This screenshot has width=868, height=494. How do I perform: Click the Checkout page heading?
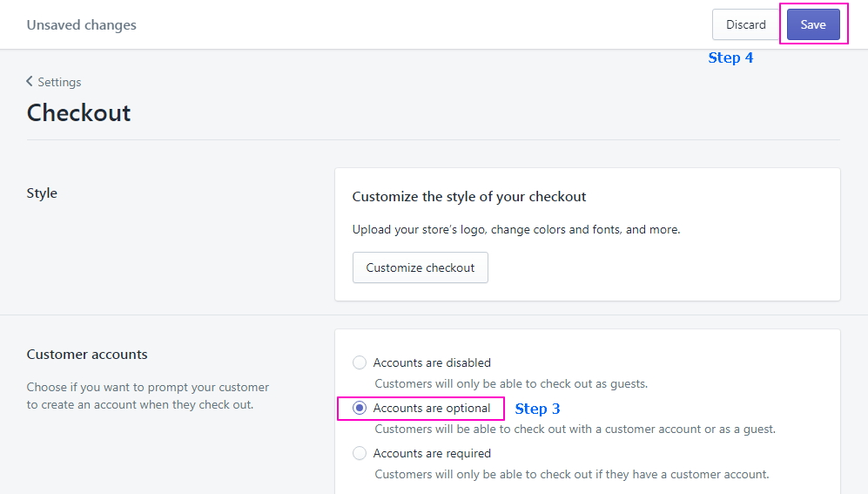[x=78, y=112]
